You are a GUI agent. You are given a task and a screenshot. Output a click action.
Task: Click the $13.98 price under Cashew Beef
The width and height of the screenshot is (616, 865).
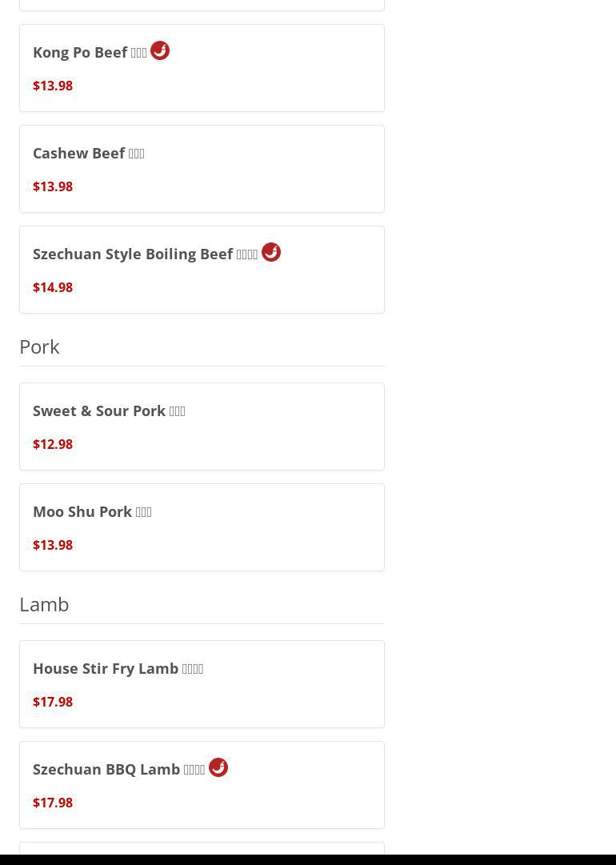point(53,186)
